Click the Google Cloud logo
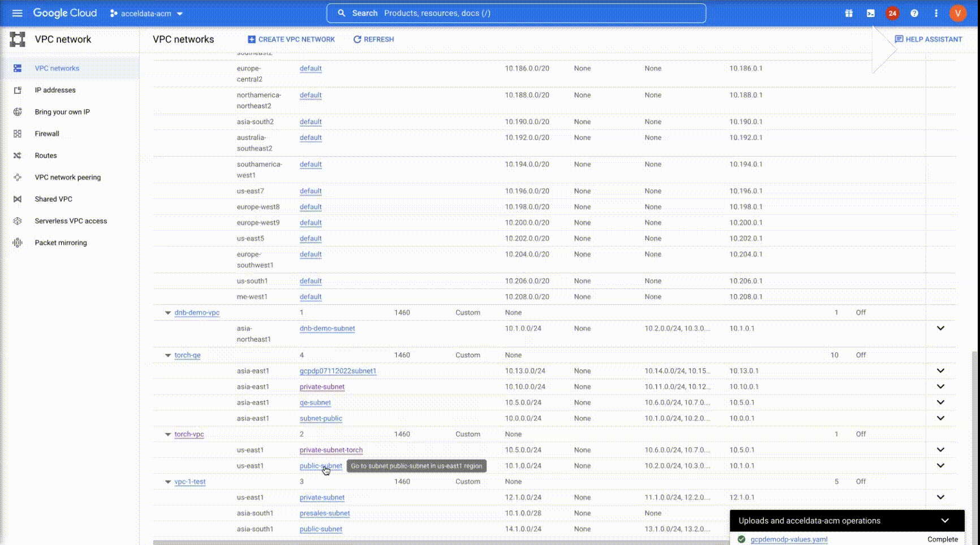Screen dimensions: 980x545 (65, 13)
